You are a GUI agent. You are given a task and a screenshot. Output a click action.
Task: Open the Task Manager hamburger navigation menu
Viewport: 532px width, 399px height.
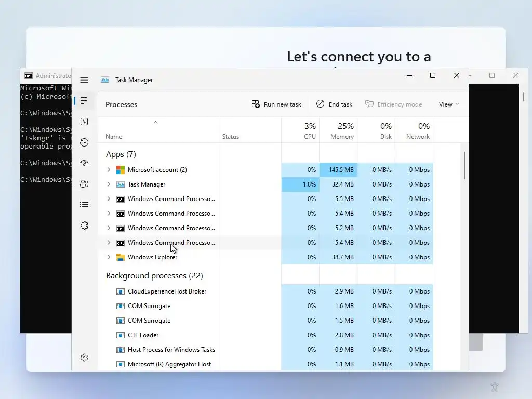[x=84, y=80]
